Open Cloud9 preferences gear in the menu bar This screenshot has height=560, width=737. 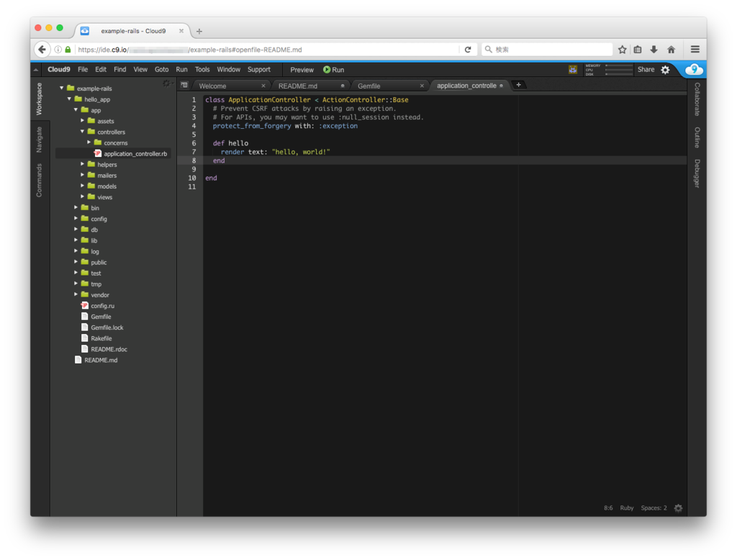(x=665, y=70)
